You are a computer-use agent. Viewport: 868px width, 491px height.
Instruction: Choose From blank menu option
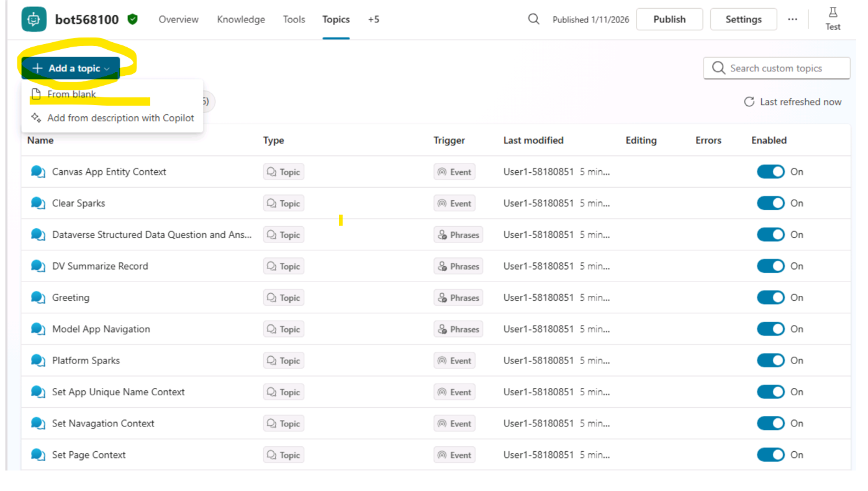tap(71, 94)
